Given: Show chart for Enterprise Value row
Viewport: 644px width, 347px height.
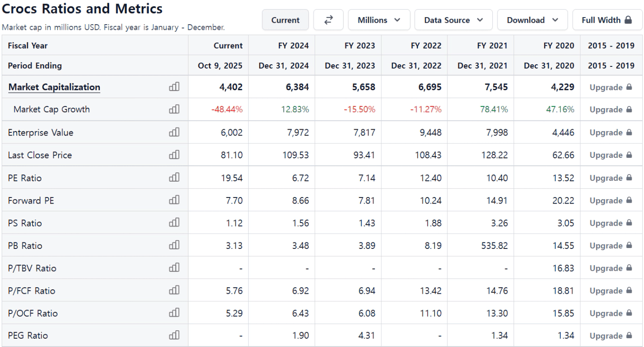Looking at the screenshot, I should point(175,132).
